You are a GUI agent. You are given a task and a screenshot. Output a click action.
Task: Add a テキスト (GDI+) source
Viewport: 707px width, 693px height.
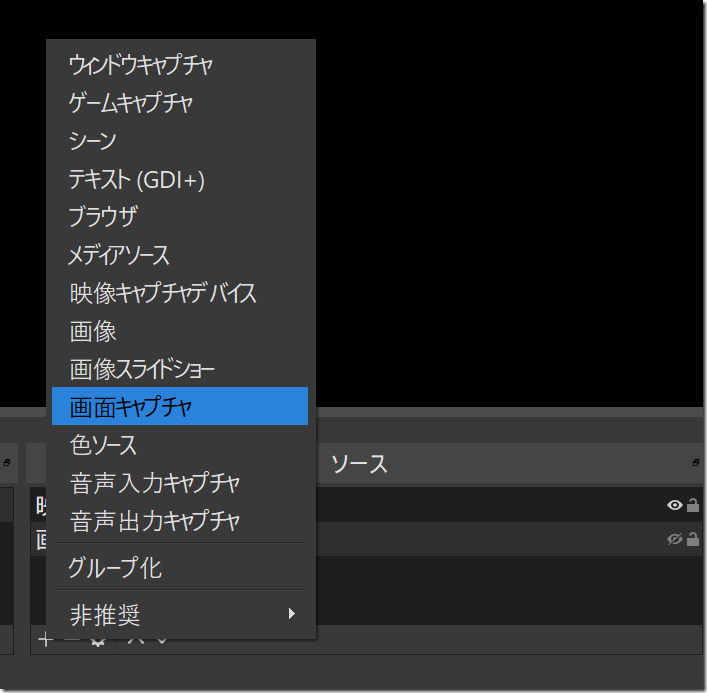[180, 179]
